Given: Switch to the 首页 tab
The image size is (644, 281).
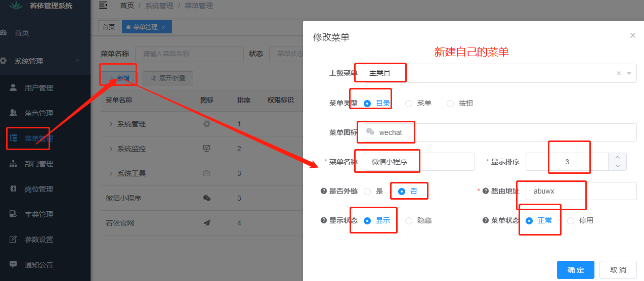Looking at the screenshot, I should pos(109,27).
